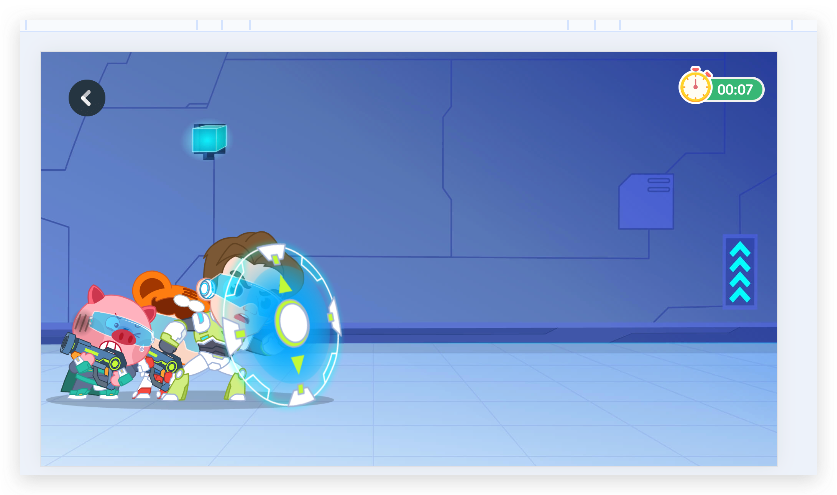
Task: Click the stopwatch timer icon
Action: point(695,85)
